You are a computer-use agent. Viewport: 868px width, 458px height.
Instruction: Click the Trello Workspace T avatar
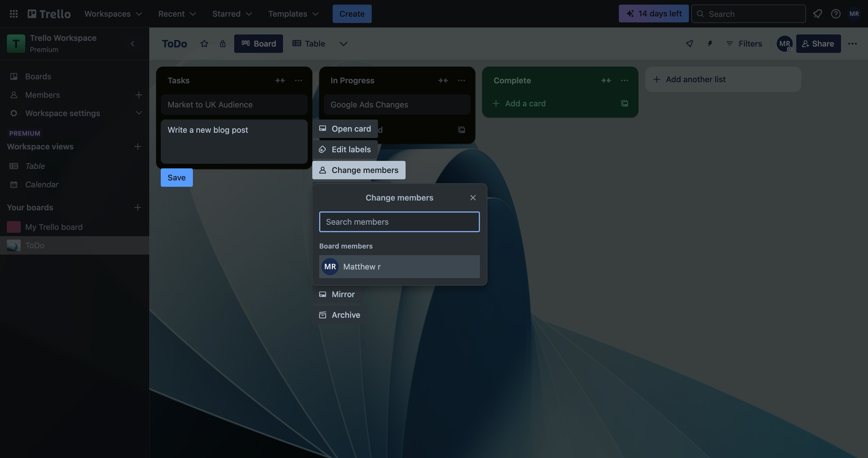pos(16,43)
